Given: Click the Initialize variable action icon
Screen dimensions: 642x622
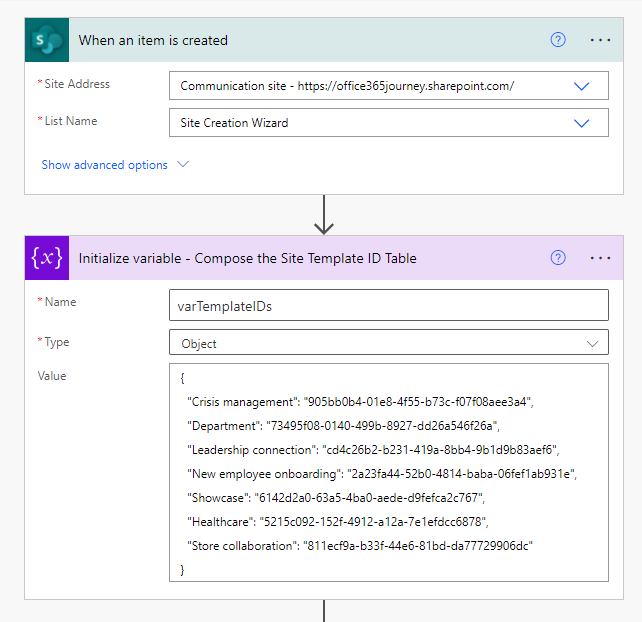Looking at the screenshot, I should click(x=47, y=258).
